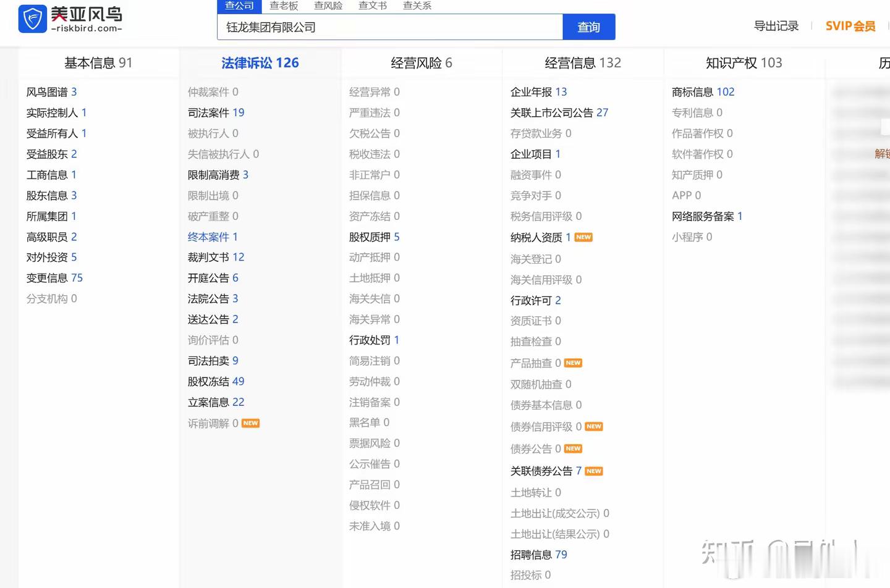Open 限制高消费 3
Viewport: 890px width, 588px height.
click(x=218, y=175)
